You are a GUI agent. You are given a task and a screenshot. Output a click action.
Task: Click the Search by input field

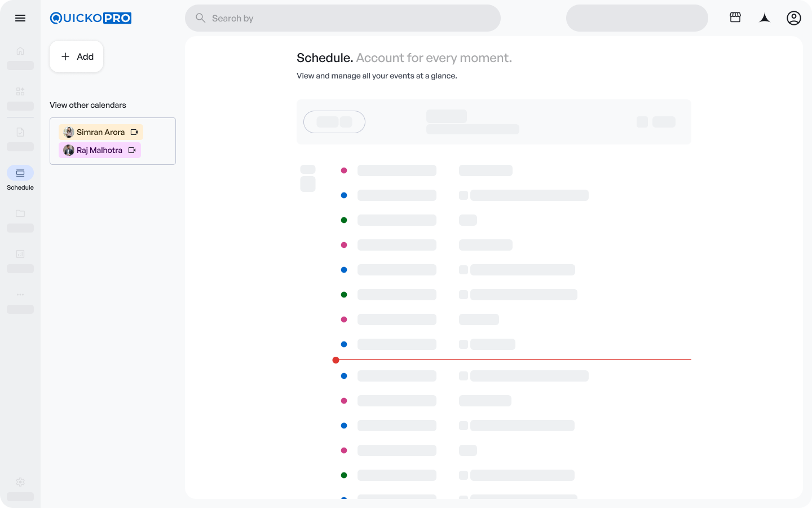(343, 18)
